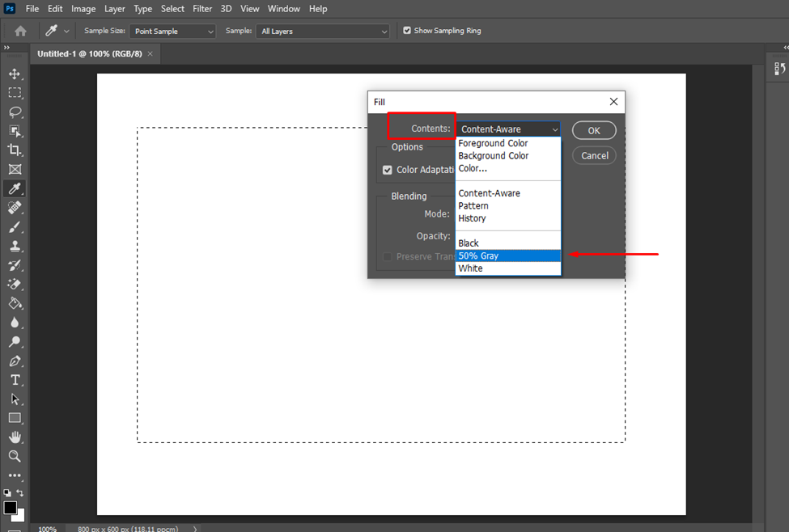Select the Brush tool
Viewport: 789px width, 532px height.
(x=15, y=226)
